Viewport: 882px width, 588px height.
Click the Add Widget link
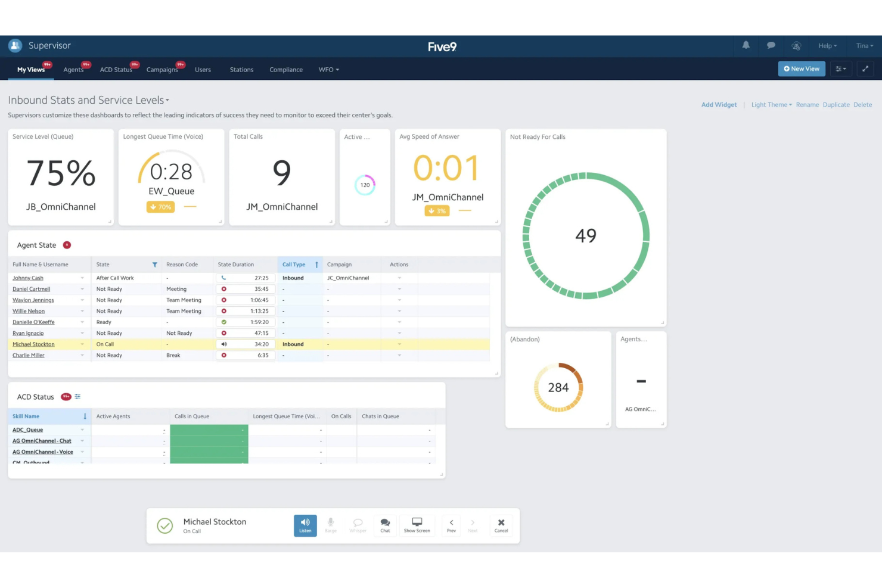coord(719,105)
